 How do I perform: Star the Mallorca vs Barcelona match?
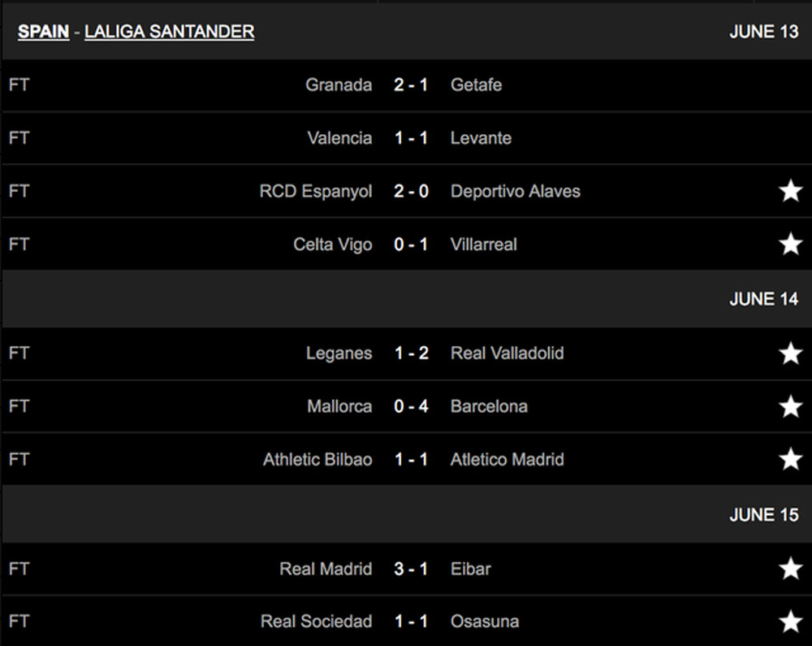coord(790,406)
